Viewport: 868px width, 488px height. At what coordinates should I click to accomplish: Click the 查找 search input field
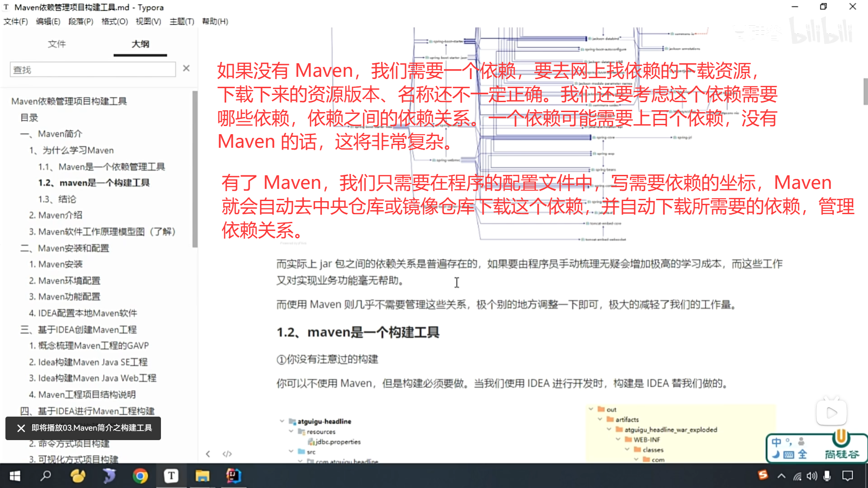pos(93,70)
